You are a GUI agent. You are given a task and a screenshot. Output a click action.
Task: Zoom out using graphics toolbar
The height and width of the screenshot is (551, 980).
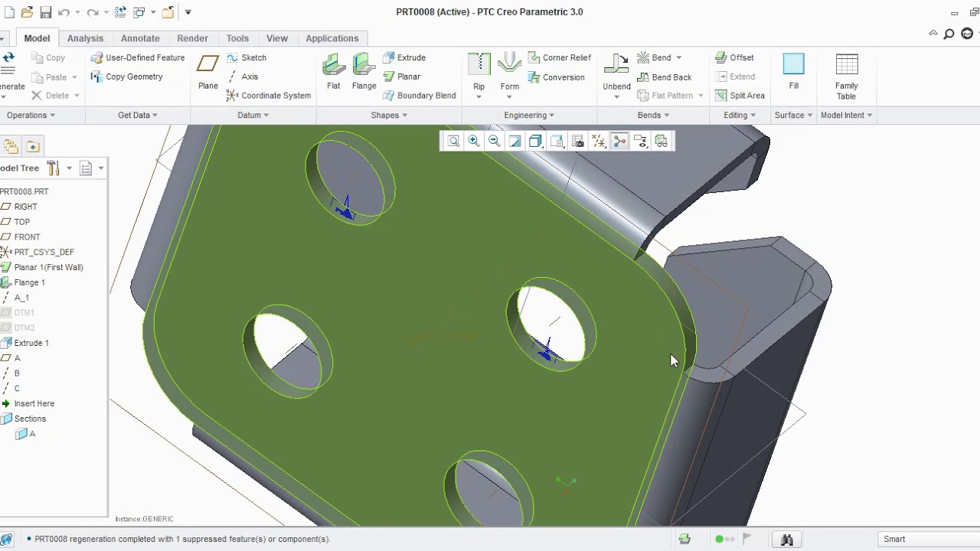click(x=495, y=141)
